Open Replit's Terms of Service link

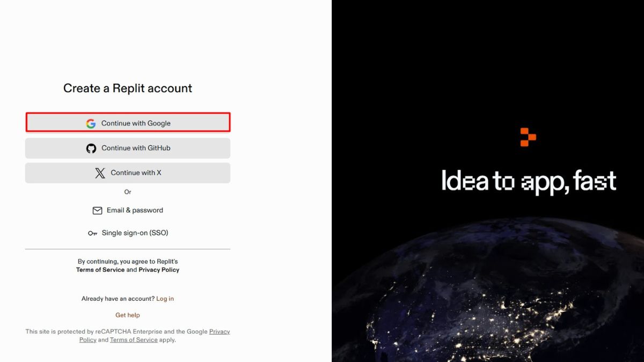click(x=100, y=270)
